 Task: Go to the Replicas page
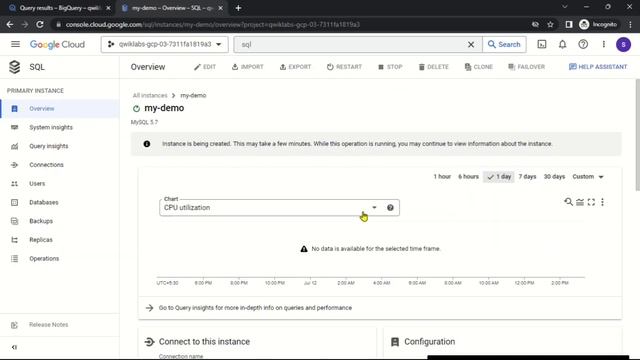point(60,240)
